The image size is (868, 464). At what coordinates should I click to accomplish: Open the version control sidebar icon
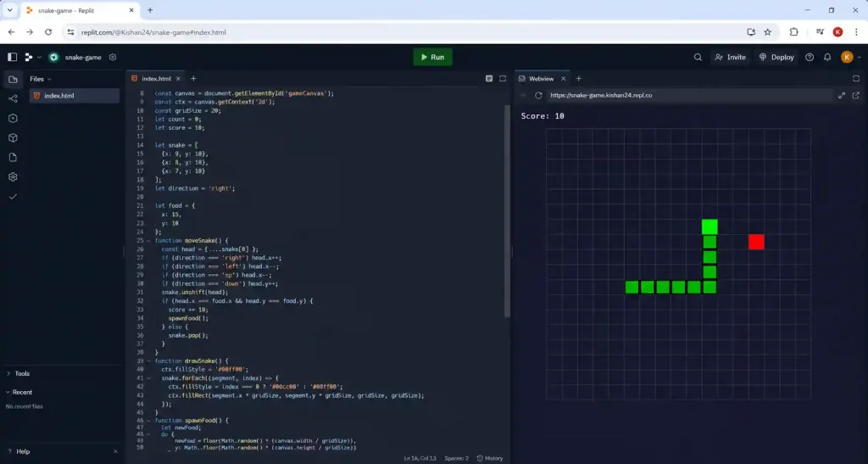click(13, 98)
